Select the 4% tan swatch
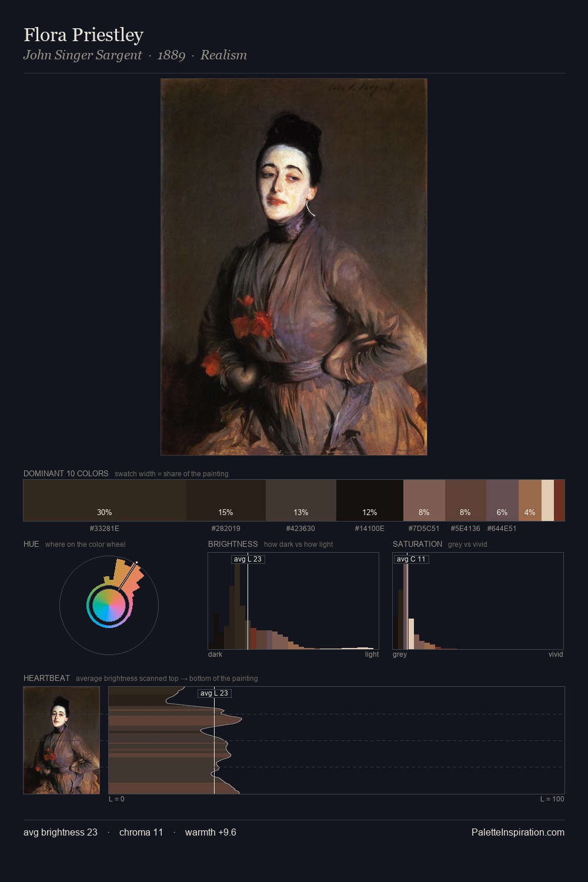Viewport: 588px width, 882px height. pos(530,500)
